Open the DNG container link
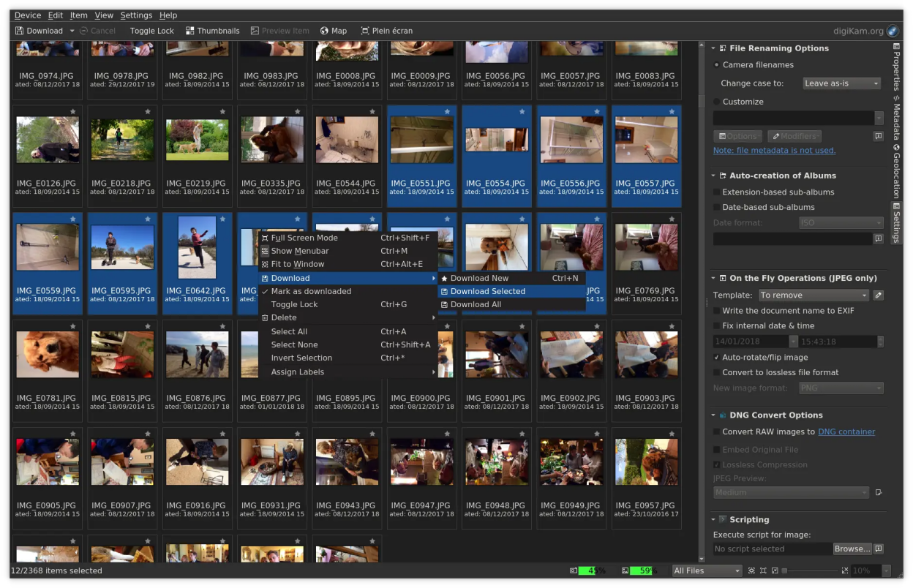The width and height of the screenshot is (913, 588). 846,431
